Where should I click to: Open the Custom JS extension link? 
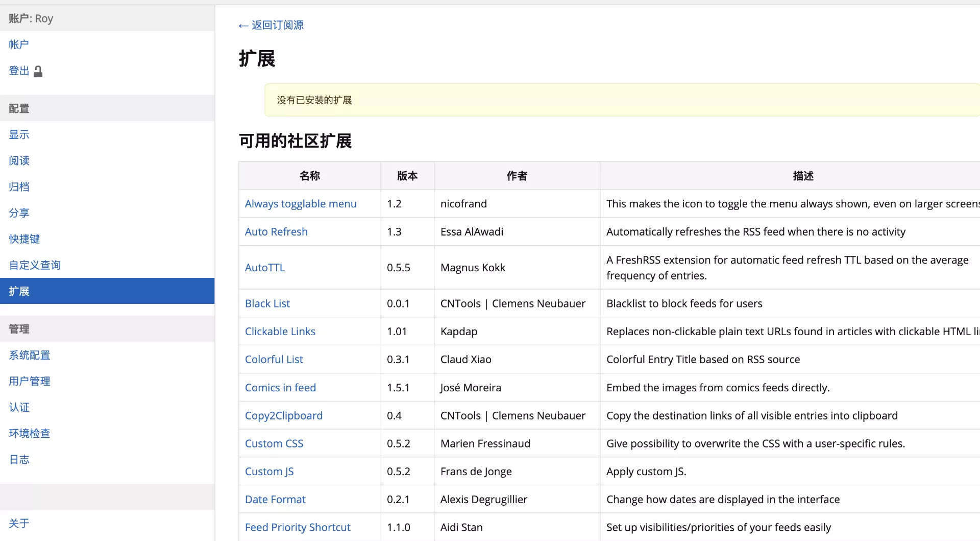tap(269, 472)
